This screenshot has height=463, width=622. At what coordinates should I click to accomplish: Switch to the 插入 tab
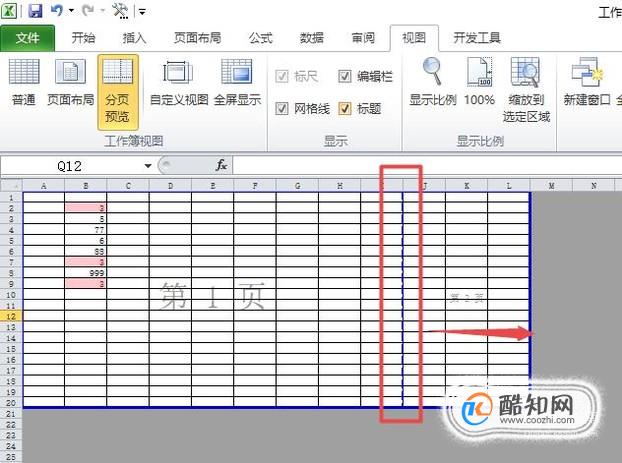(x=134, y=38)
